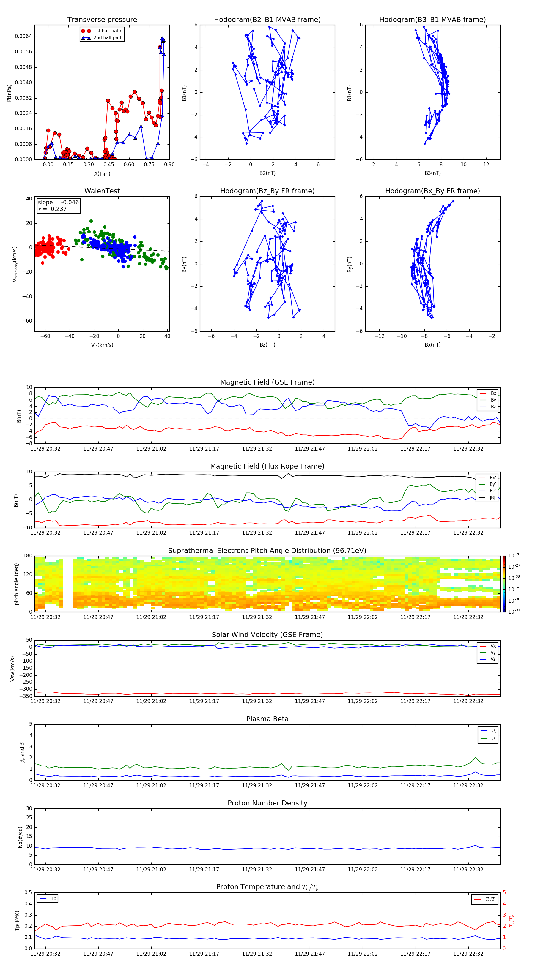Viewport: 535px width, 980px height.
Task: Select the 'Tp' legend entry
Action: click(48, 899)
